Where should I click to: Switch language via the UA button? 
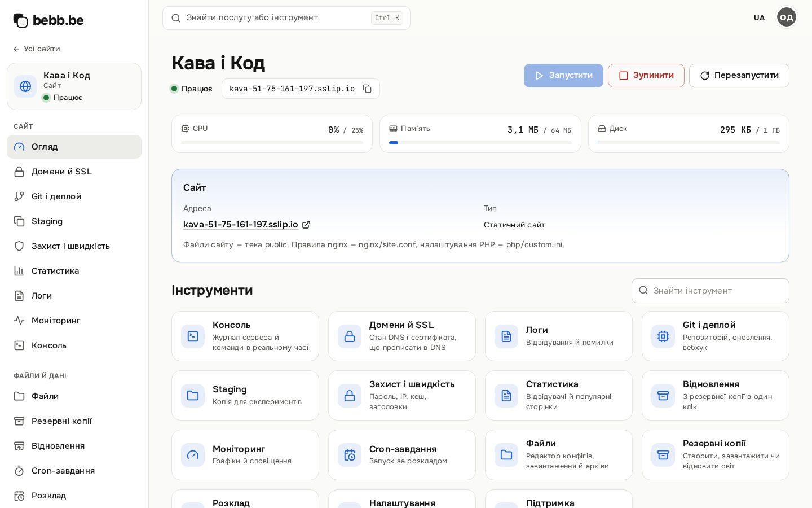pos(760,18)
